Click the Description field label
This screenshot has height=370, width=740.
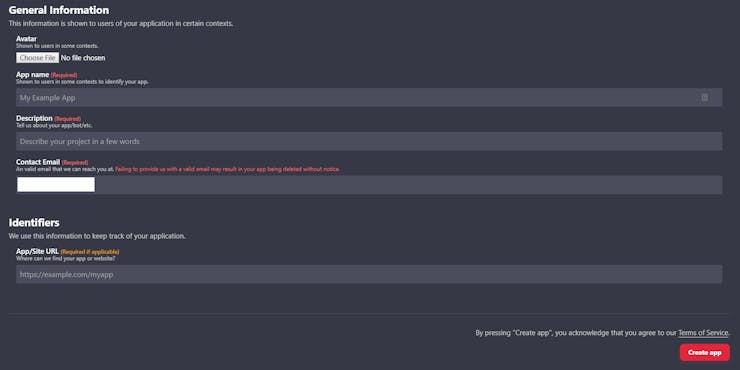pos(34,118)
